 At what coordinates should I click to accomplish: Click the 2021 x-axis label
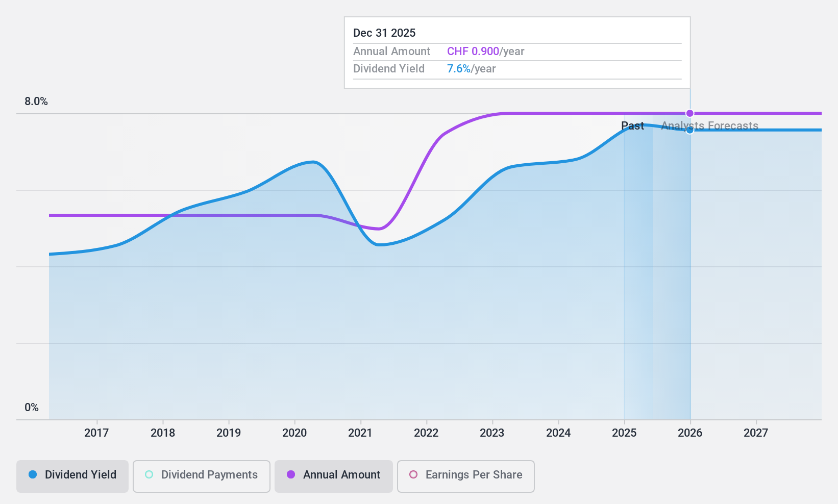(360, 433)
